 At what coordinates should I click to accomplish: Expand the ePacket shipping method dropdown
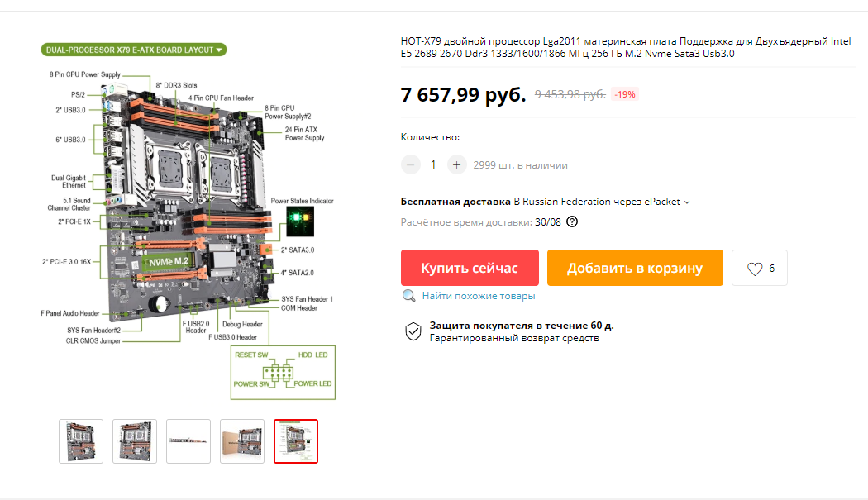point(687,202)
